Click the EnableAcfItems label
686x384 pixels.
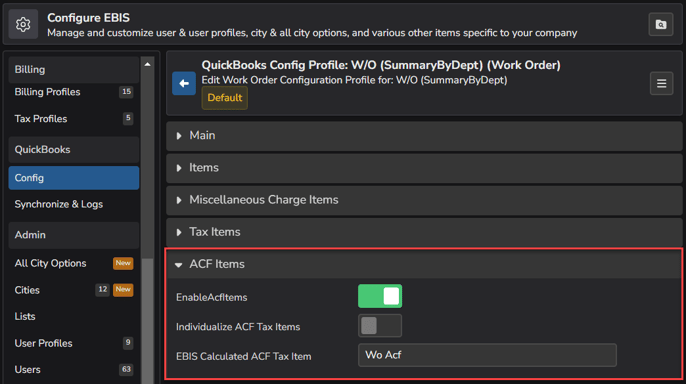point(211,297)
